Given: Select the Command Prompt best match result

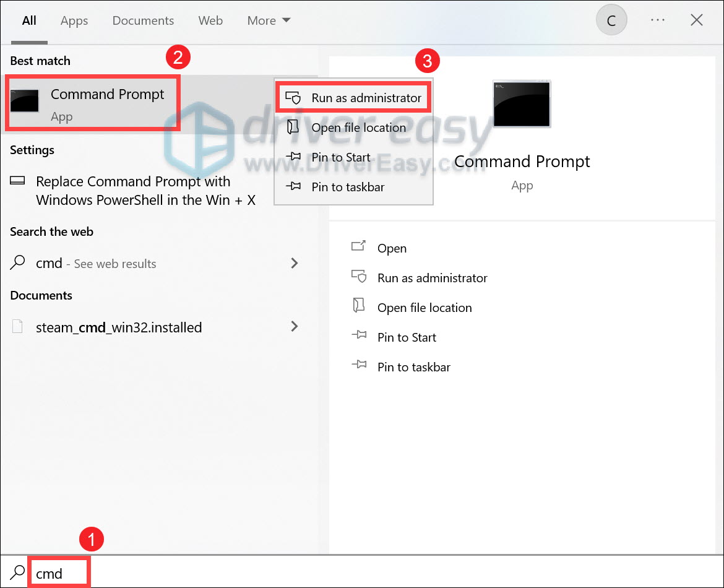Looking at the screenshot, I should pyautogui.click(x=92, y=103).
